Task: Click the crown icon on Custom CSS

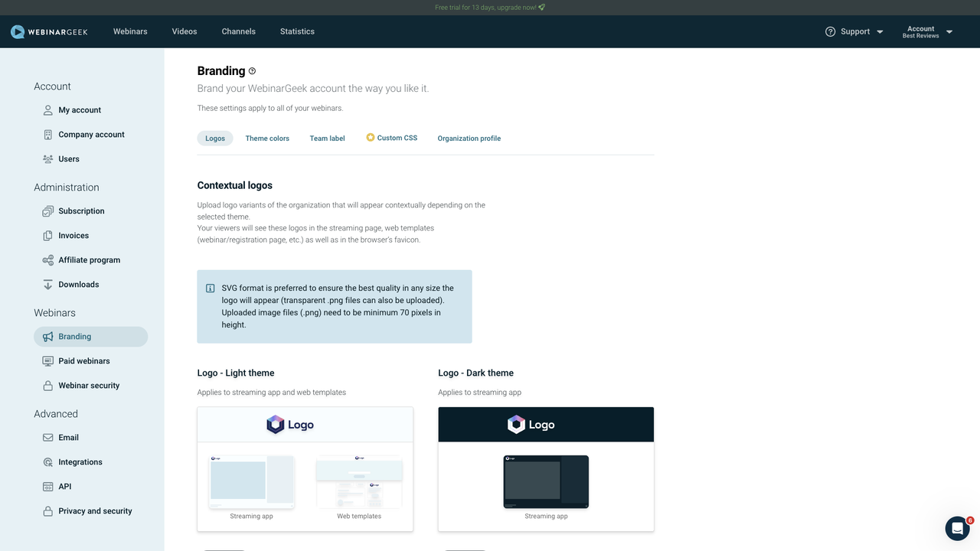Action: tap(369, 137)
